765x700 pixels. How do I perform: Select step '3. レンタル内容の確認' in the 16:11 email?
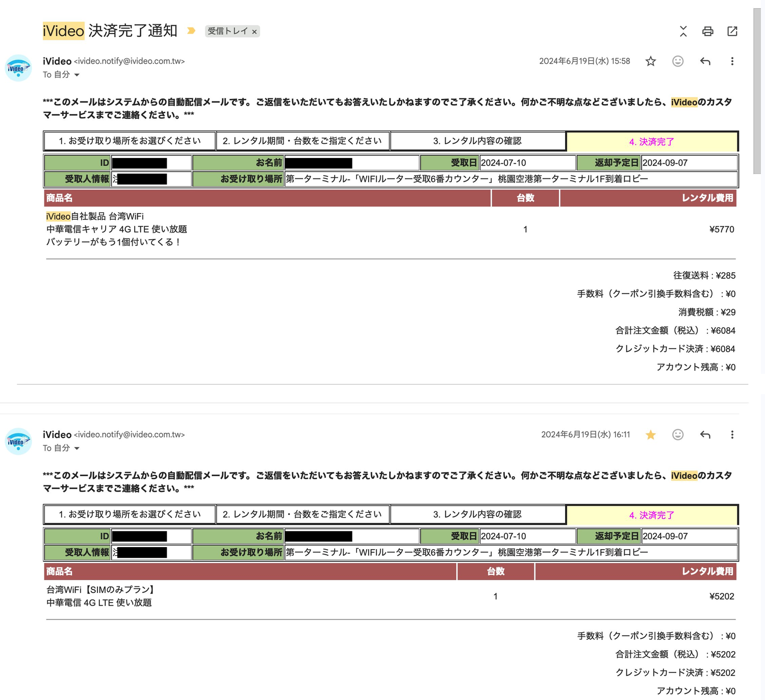coord(477,514)
